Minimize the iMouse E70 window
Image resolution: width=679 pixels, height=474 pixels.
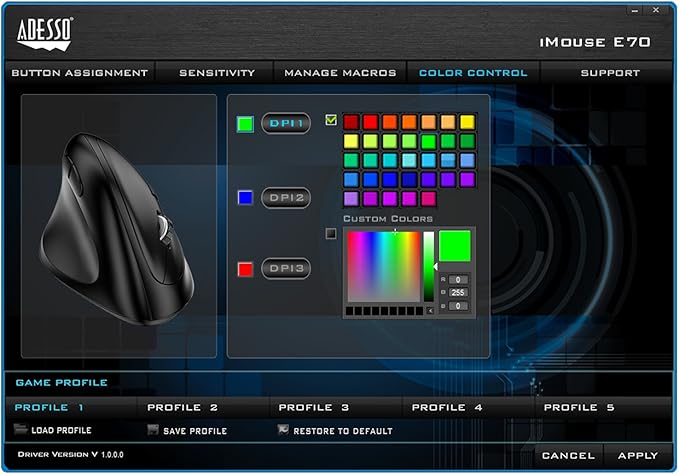(x=635, y=10)
